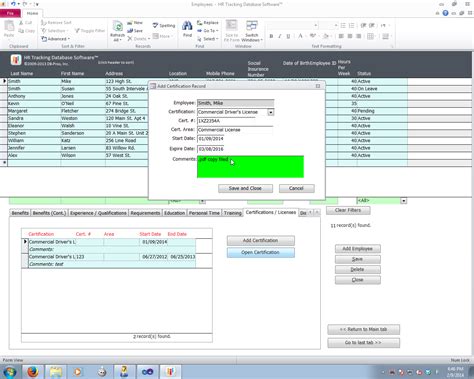Open the Certification dropdown arrow in dialog
Image resolution: width=474 pixels, height=379 pixels.
pos(271,112)
